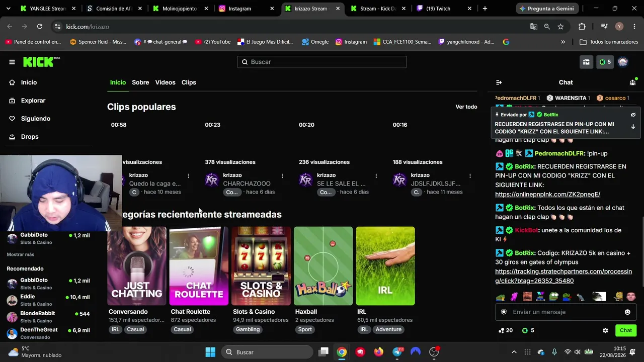Screen dimensions: 644x362
Task: Open the Kick hamburger sidebar menu
Action: point(12,62)
